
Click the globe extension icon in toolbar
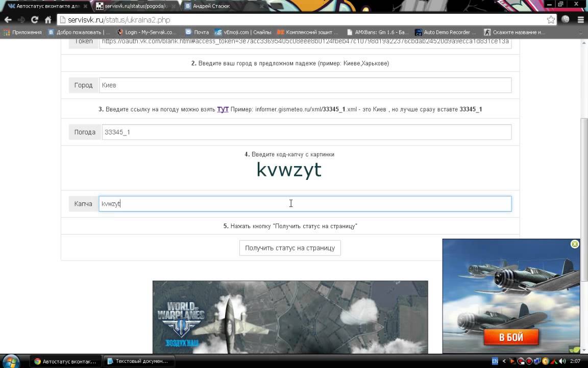pos(566,19)
